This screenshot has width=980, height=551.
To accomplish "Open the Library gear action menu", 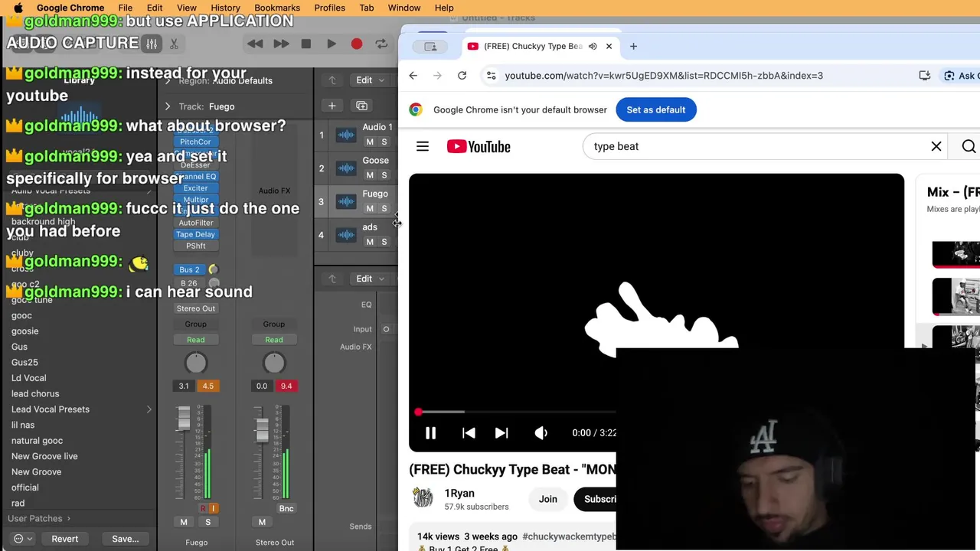I will tap(23, 539).
